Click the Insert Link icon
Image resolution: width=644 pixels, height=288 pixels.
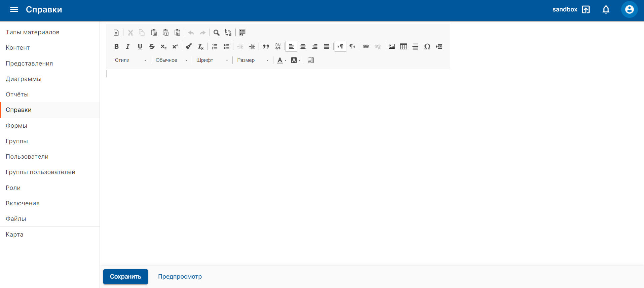pyautogui.click(x=366, y=46)
